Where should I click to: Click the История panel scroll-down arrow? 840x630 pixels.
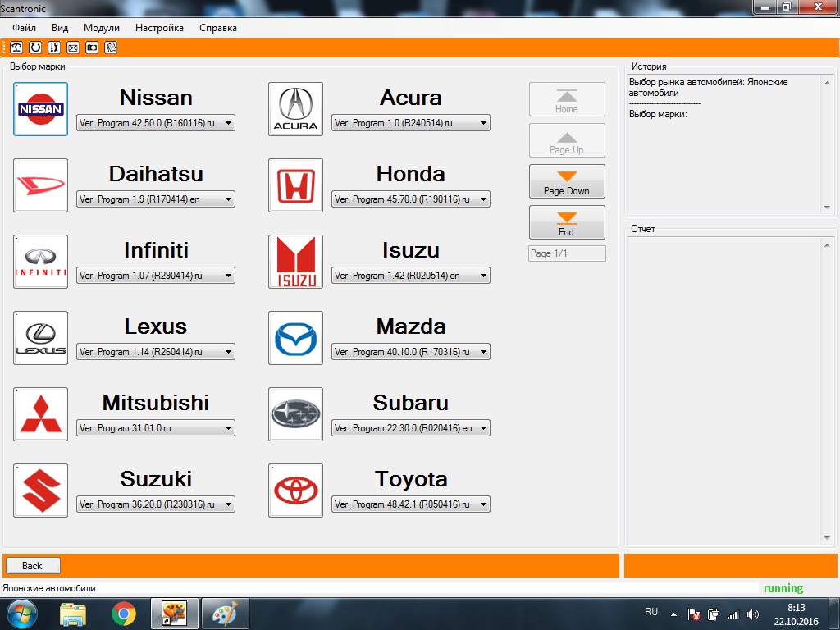click(827, 208)
